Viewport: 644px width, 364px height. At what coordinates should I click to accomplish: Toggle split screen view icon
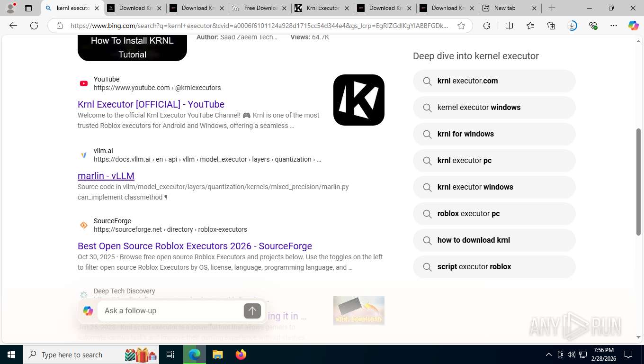(x=509, y=26)
